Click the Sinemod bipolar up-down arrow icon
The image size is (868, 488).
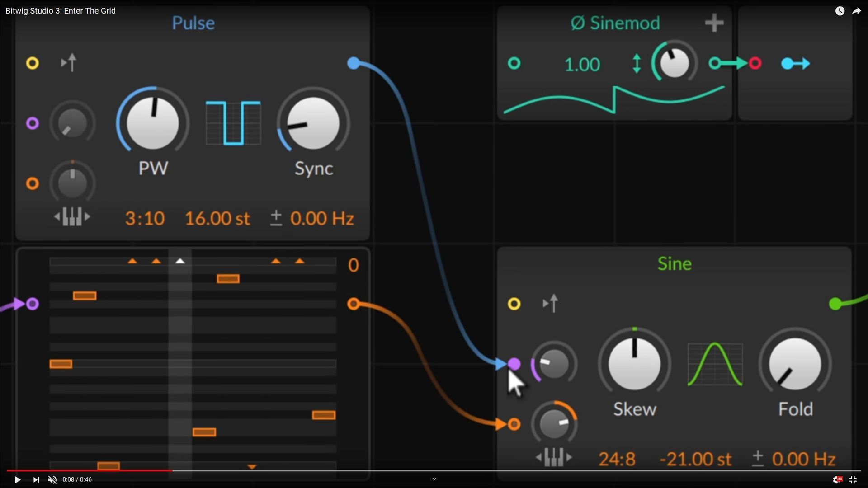coord(637,64)
